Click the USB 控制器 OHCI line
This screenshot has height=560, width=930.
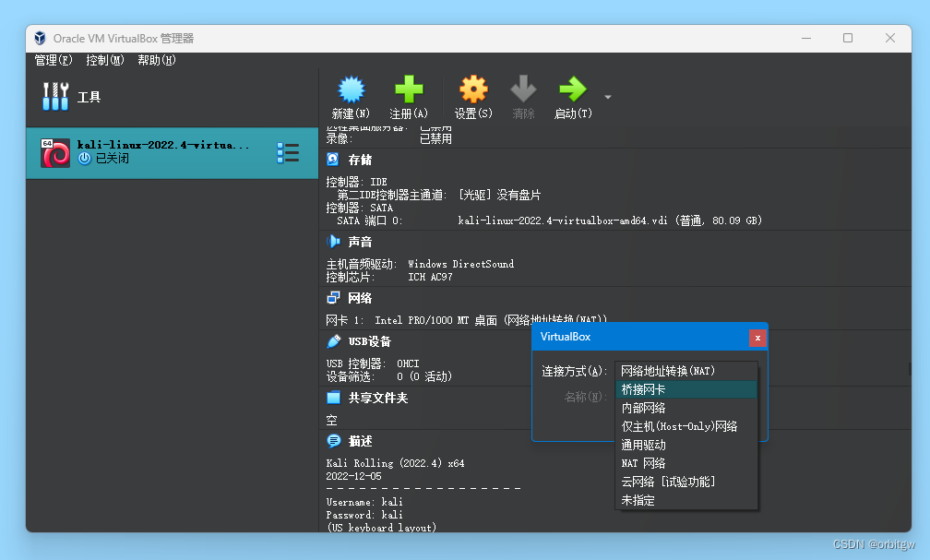tap(373, 363)
